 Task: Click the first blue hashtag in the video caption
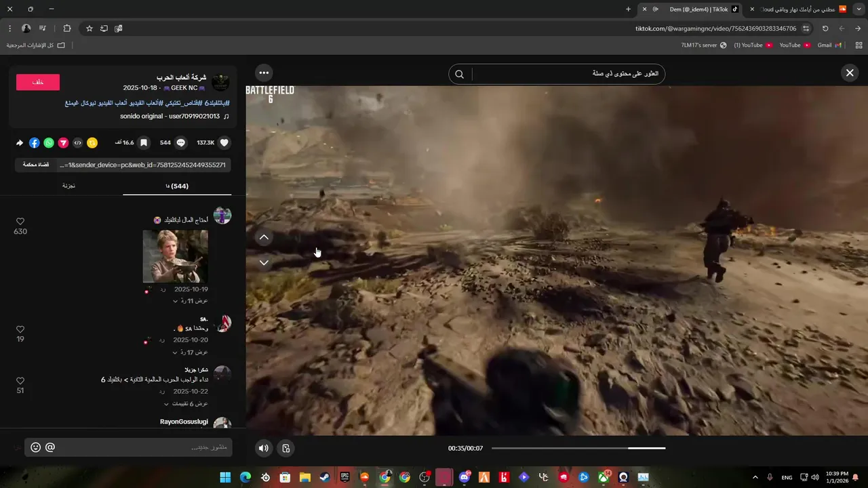(x=217, y=103)
